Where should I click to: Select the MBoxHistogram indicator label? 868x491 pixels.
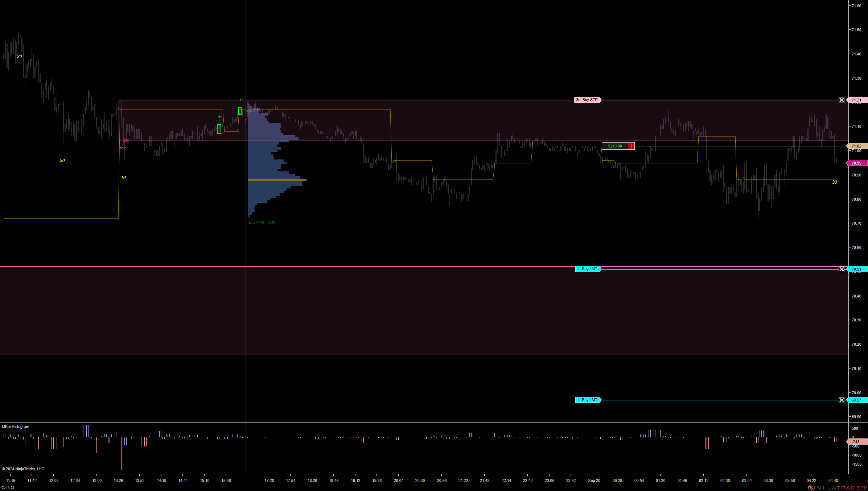(16, 426)
